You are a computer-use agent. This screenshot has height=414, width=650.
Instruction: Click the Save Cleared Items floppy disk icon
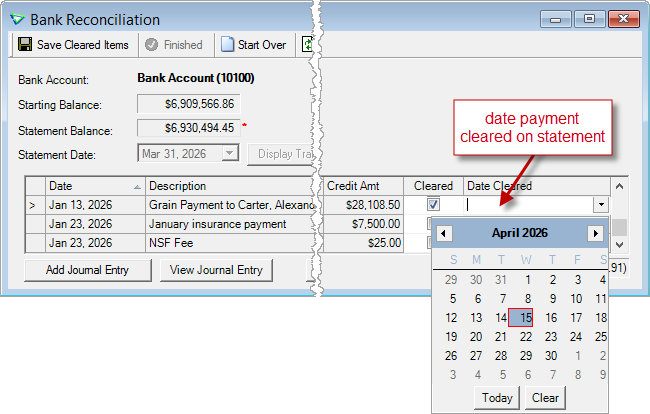[25, 44]
